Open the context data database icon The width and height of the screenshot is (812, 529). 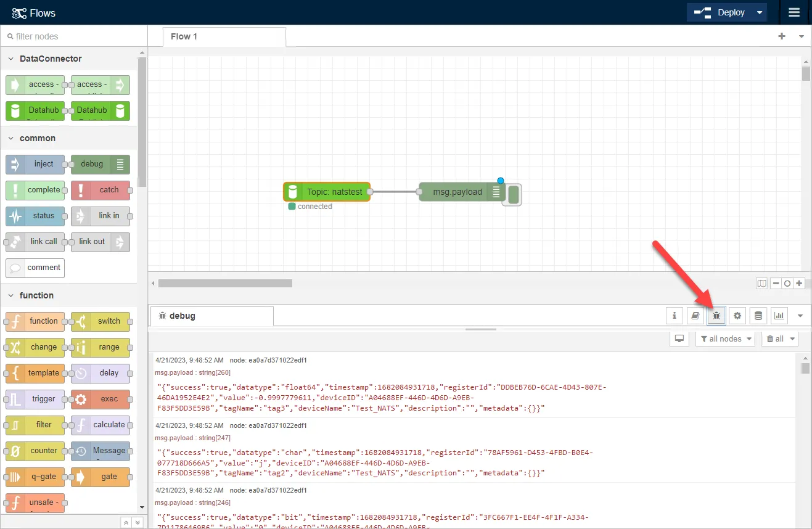pos(758,316)
